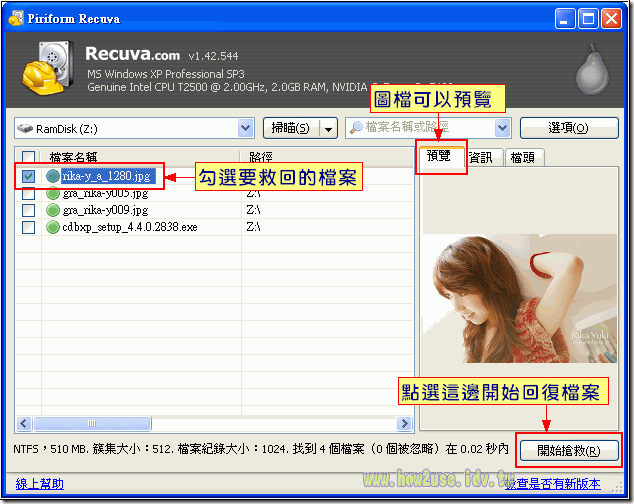Click Z:\ path of cdbxp_setup exe row

[253, 227]
